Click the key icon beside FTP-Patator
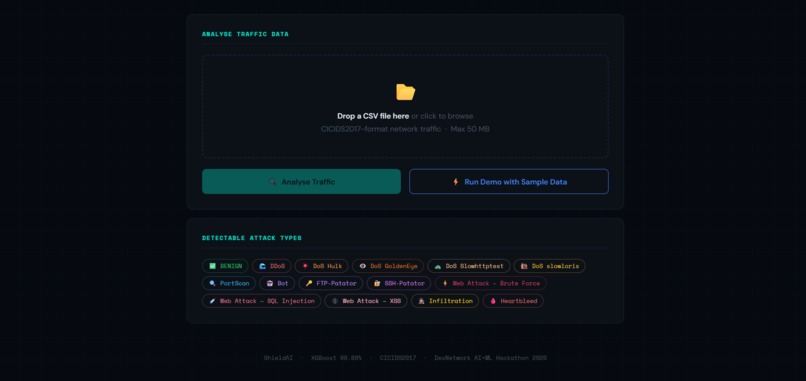The height and width of the screenshot is (381, 806). point(309,283)
